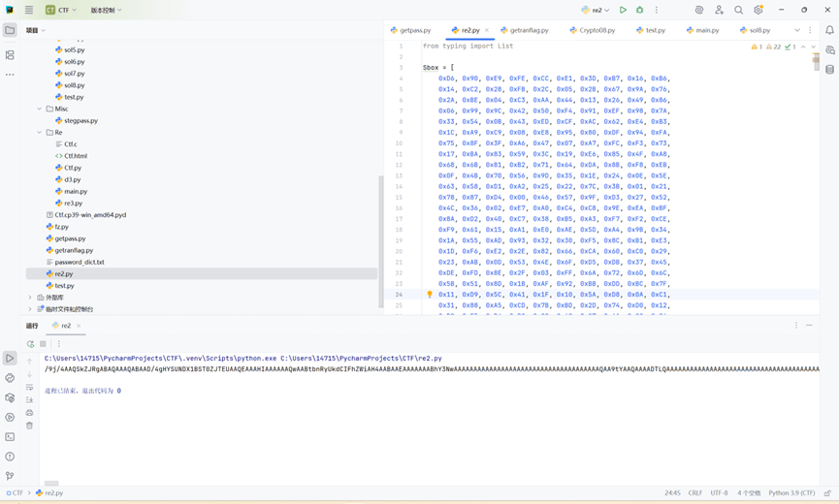
Task: Open the main hamburger menu
Action: [x=29, y=10]
